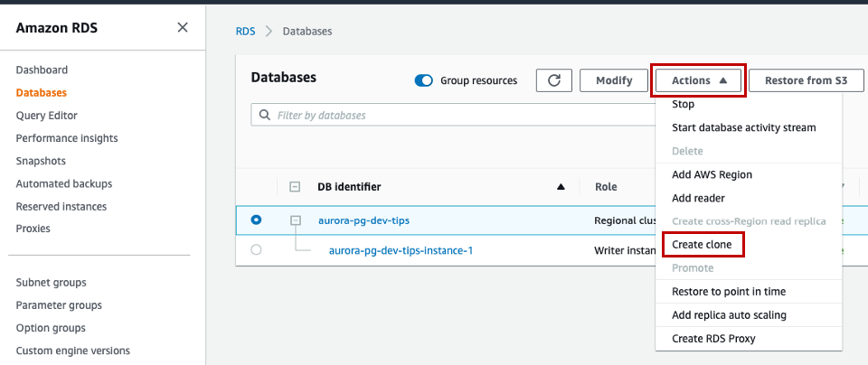Open the Actions dropdown menu
Screen dimensions: 868x365
(x=699, y=80)
